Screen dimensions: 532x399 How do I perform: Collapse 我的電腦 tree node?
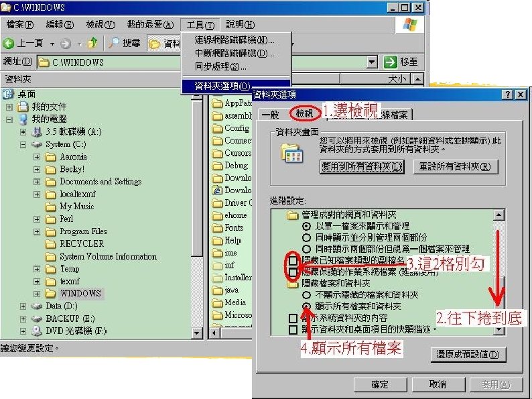click(9, 119)
